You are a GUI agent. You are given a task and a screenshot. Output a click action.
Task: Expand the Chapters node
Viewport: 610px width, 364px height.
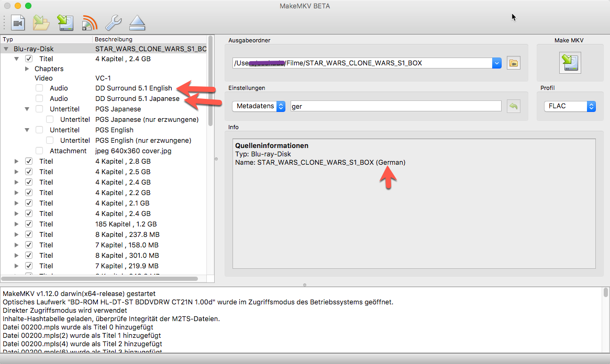[27, 69]
